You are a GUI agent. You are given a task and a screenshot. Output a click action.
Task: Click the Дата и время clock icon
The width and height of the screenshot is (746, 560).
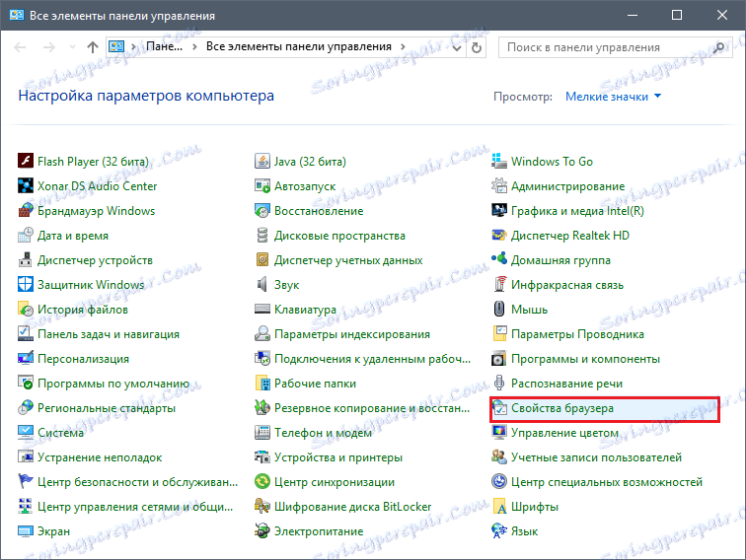click(26, 236)
